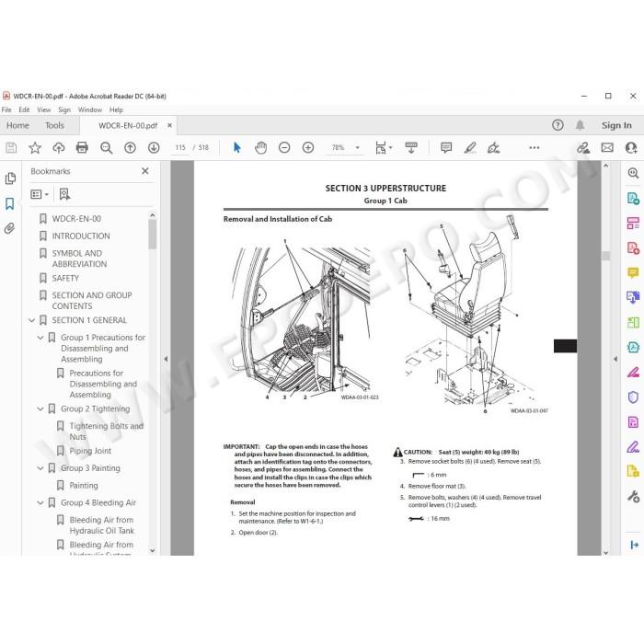
Task: Open the Painting bookmark
Action: click(x=84, y=486)
